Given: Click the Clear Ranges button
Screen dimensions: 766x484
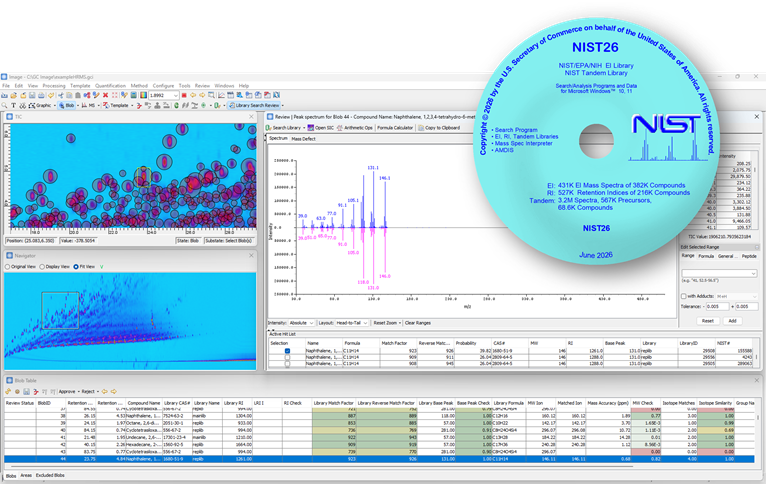Looking at the screenshot, I should coord(418,323).
